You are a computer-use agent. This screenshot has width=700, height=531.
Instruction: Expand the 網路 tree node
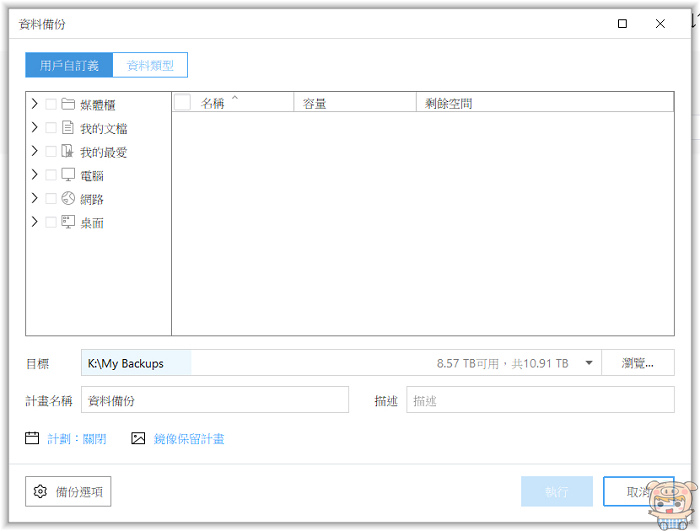tap(34, 198)
